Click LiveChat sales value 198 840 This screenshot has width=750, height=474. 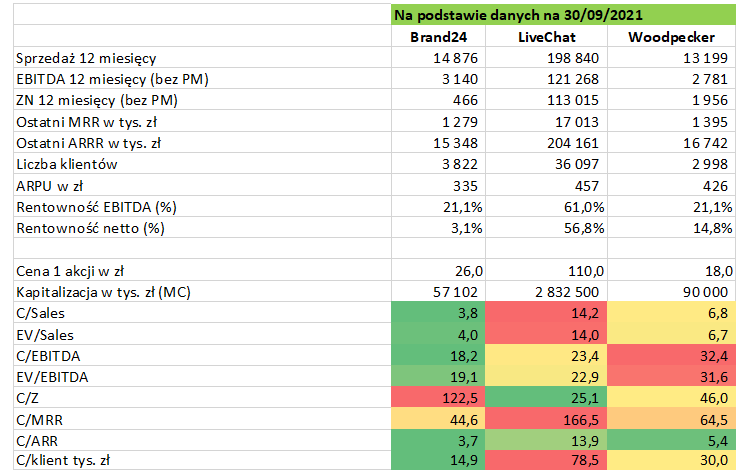pyautogui.click(x=573, y=58)
